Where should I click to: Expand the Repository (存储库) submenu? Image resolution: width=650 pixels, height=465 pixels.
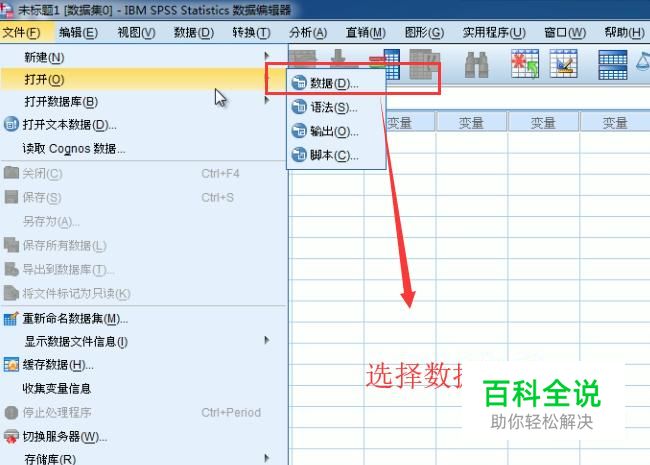(143, 458)
